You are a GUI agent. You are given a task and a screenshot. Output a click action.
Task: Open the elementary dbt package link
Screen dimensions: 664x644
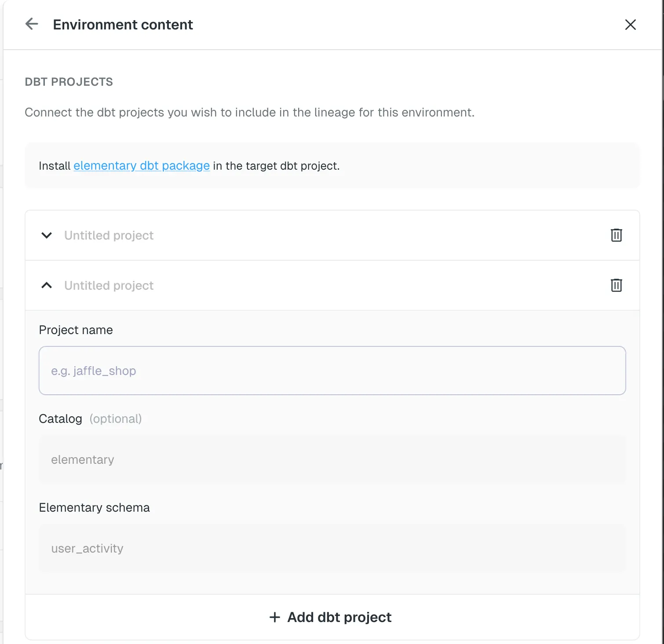(x=142, y=166)
